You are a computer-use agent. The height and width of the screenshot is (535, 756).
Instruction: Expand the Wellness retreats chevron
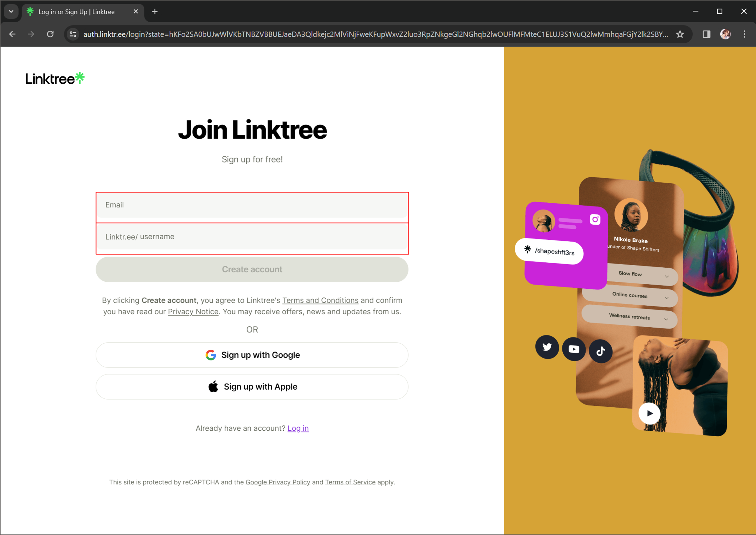(x=666, y=319)
